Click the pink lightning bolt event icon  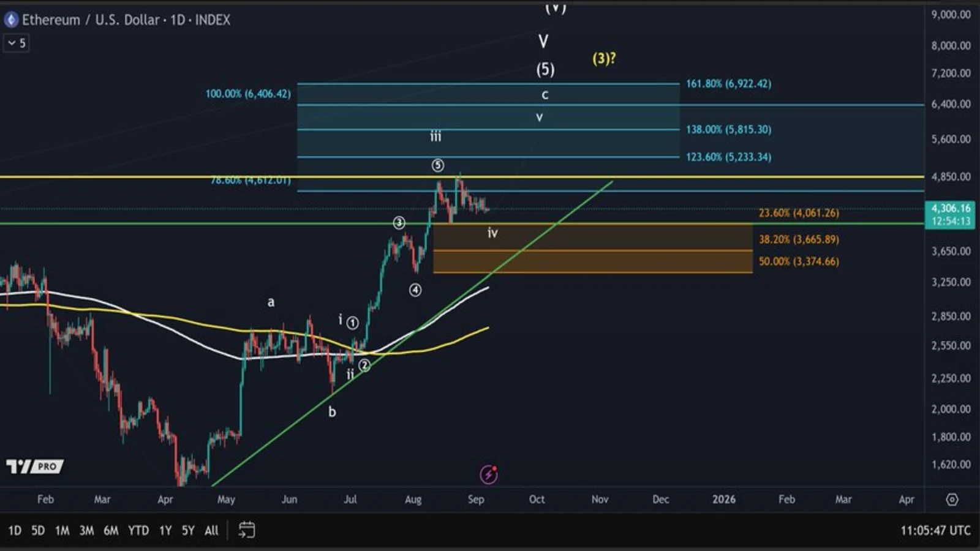tap(488, 474)
